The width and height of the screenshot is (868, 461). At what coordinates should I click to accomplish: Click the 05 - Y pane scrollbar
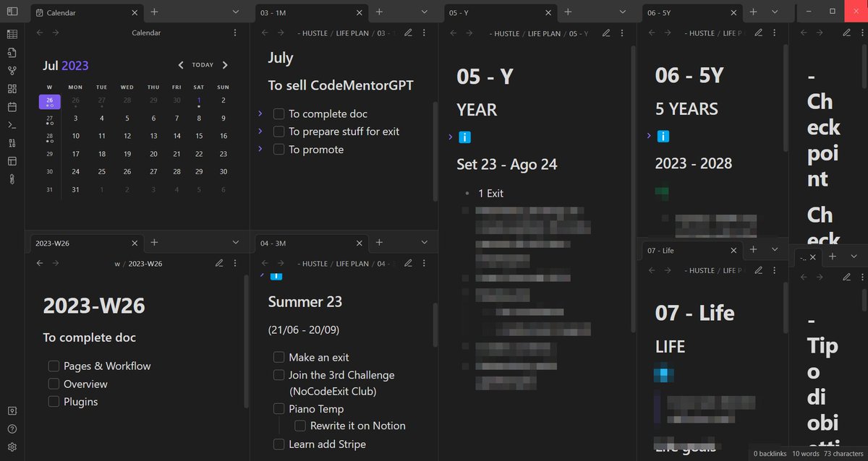point(634,189)
